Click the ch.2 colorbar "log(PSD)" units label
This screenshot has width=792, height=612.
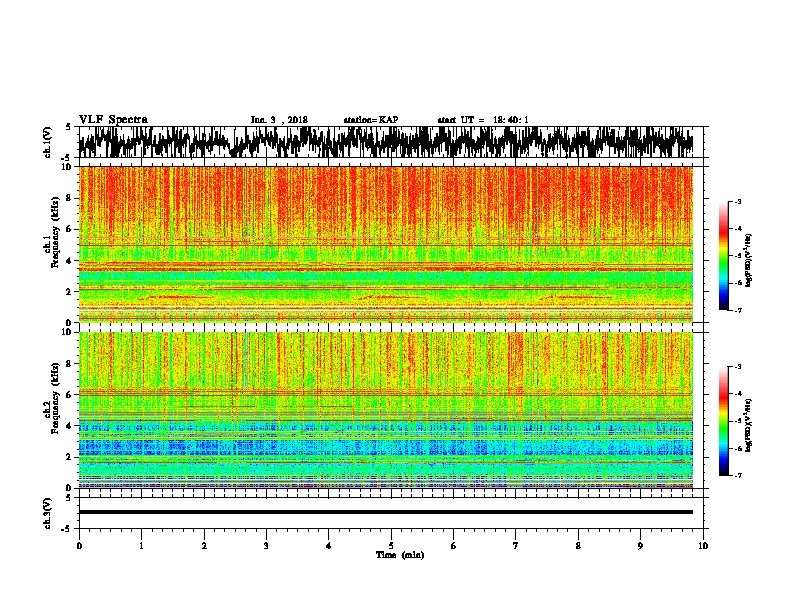(749, 425)
